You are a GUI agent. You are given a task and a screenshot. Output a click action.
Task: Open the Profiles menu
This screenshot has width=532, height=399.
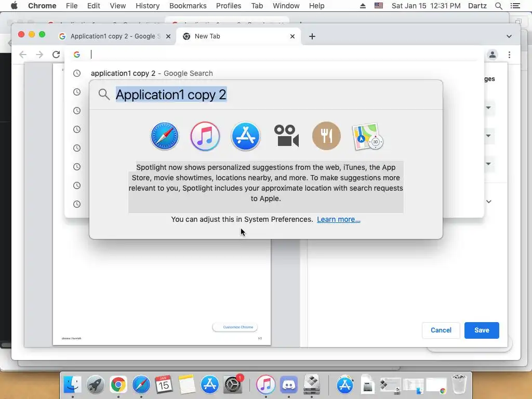[x=229, y=6]
